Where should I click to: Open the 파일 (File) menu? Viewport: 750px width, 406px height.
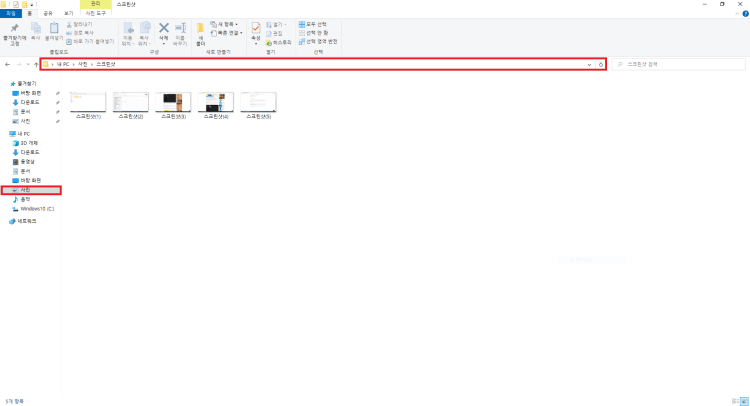point(11,13)
